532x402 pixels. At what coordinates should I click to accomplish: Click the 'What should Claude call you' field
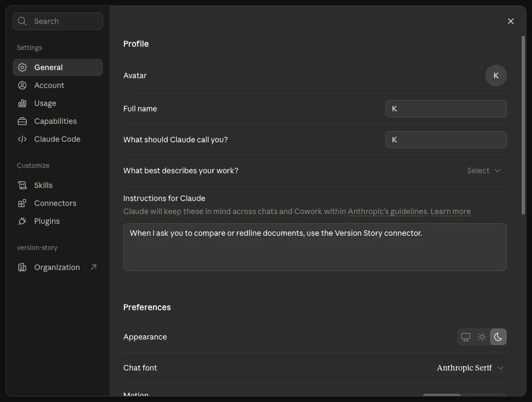point(446,140)
